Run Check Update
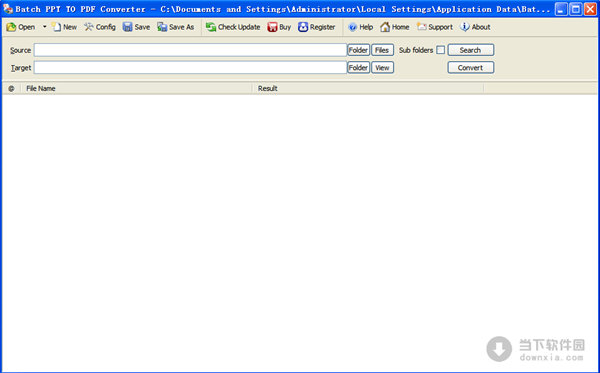This screenshot has height=373, width=600. pyautogui.click(x=233, y=27)
